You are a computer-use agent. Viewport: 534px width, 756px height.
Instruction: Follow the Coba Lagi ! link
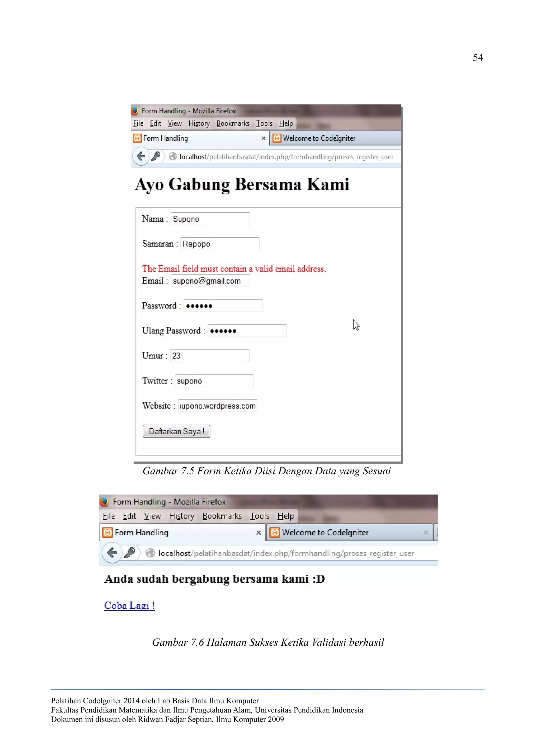point(129,605)
